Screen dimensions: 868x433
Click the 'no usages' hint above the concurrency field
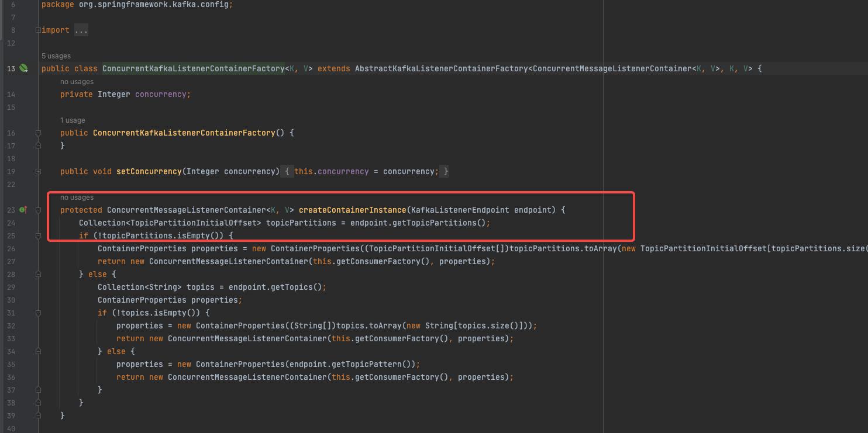tap(77, 82)
